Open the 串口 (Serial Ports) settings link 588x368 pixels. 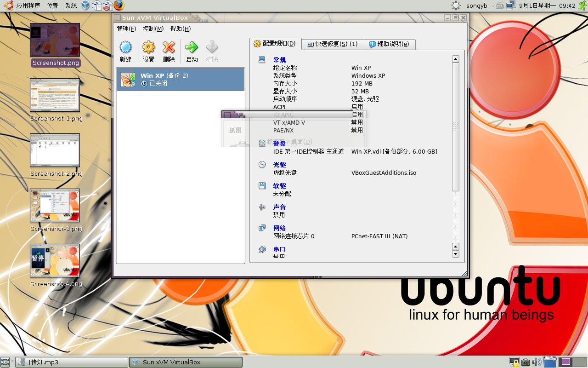click(279, 249)
